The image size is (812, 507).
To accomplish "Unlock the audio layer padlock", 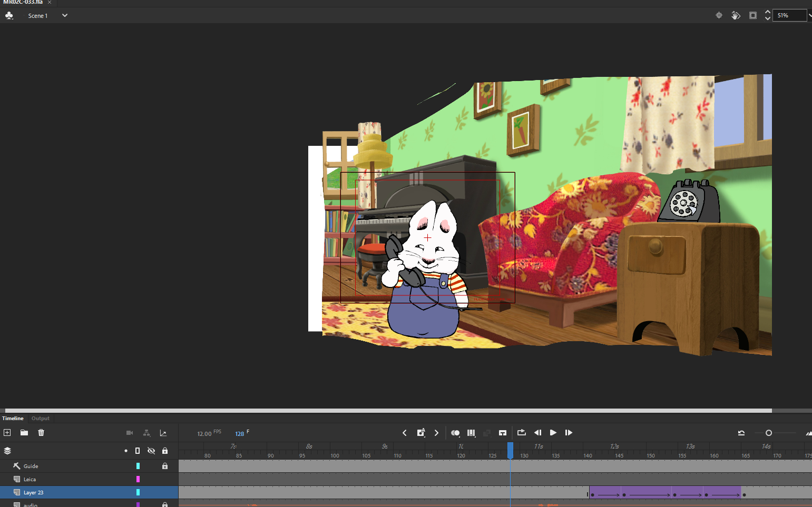I will 165,505.
